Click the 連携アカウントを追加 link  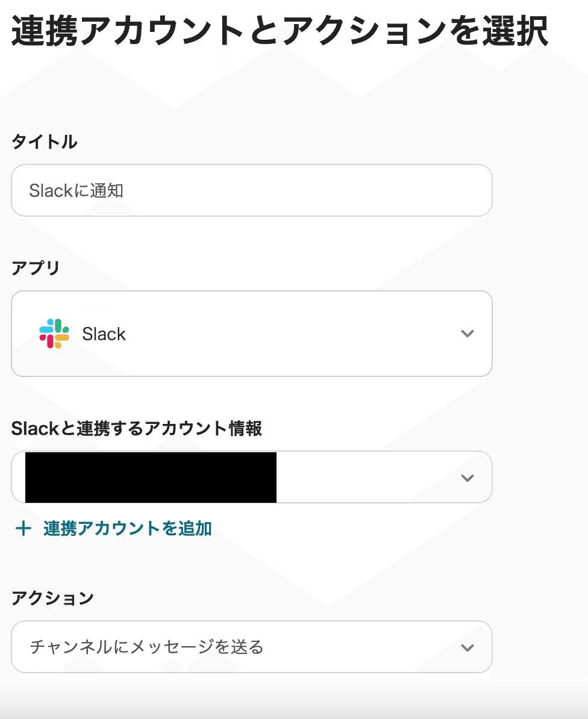(x=127, y=529)
